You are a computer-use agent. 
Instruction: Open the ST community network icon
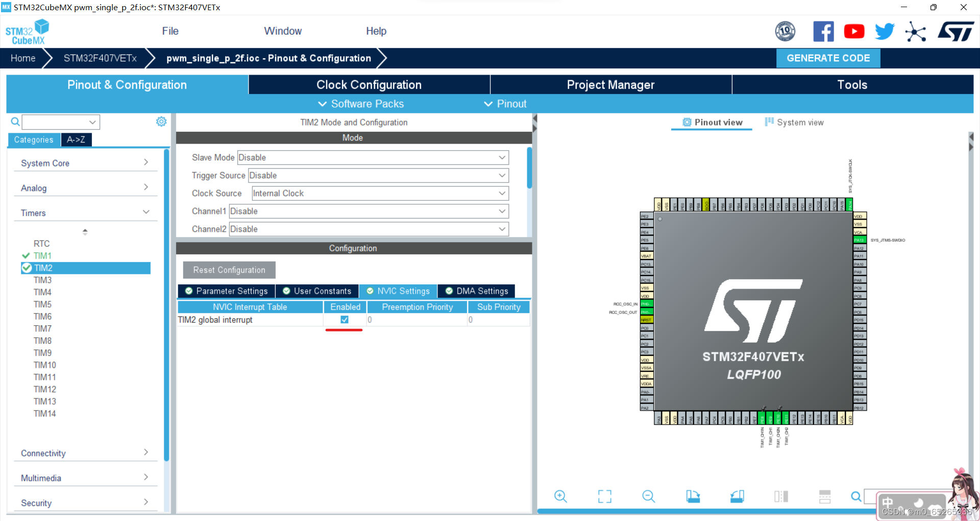point(915,32)
